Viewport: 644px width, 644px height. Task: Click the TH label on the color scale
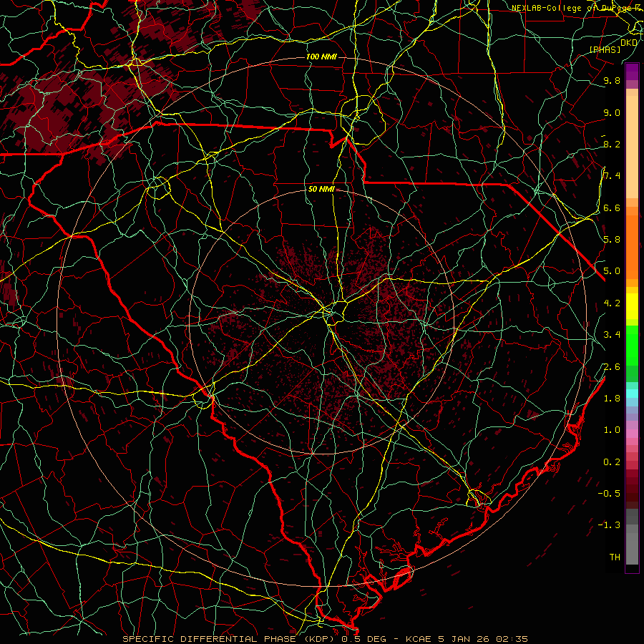coord(615,557)
